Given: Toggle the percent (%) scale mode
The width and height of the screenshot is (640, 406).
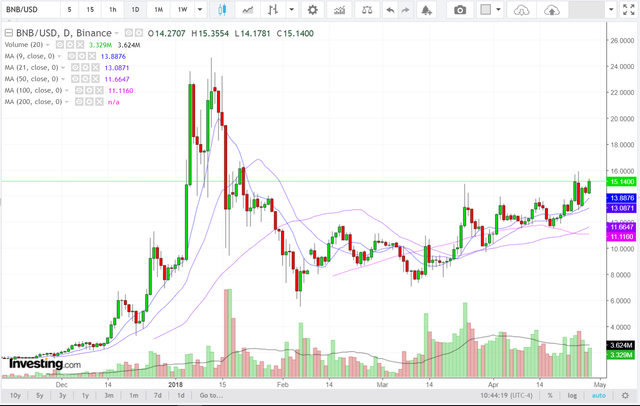Looking at the screenshot, I should click(550, 395).
